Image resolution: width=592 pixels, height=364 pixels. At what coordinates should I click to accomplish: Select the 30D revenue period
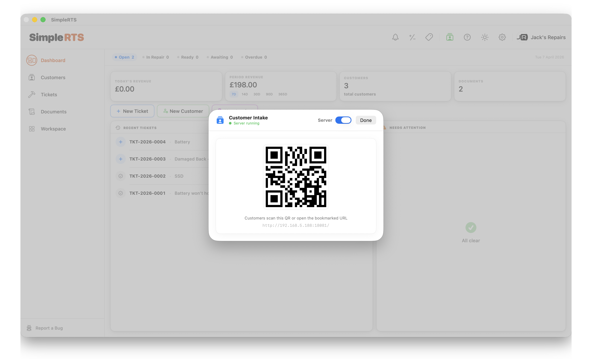coord(256,94)
